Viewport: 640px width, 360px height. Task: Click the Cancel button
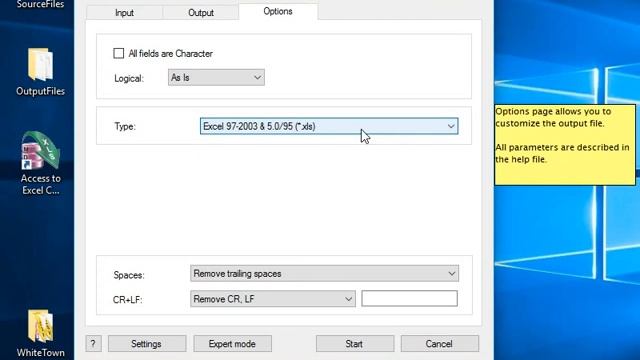[440, 344]
